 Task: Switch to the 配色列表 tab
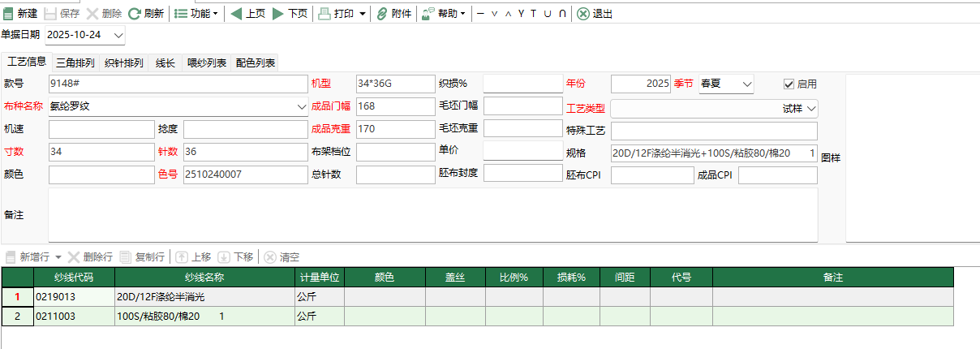[x=256, y=62]
